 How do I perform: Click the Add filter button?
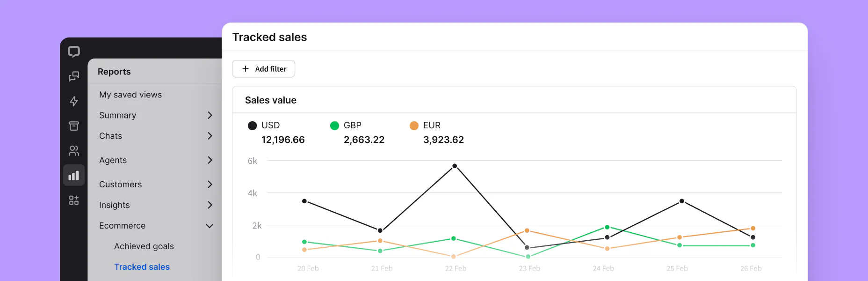pos(264,69)
